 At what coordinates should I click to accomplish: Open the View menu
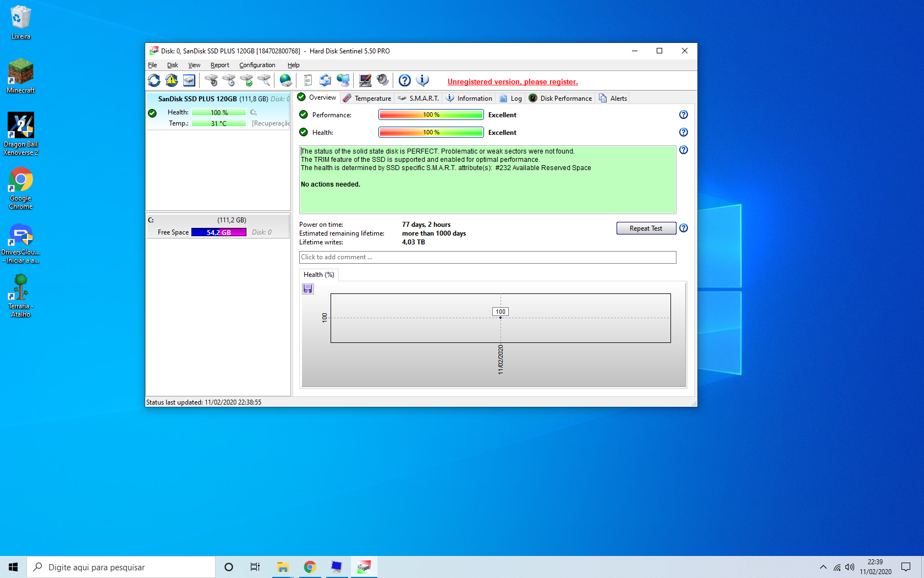(x=194, y=65)
